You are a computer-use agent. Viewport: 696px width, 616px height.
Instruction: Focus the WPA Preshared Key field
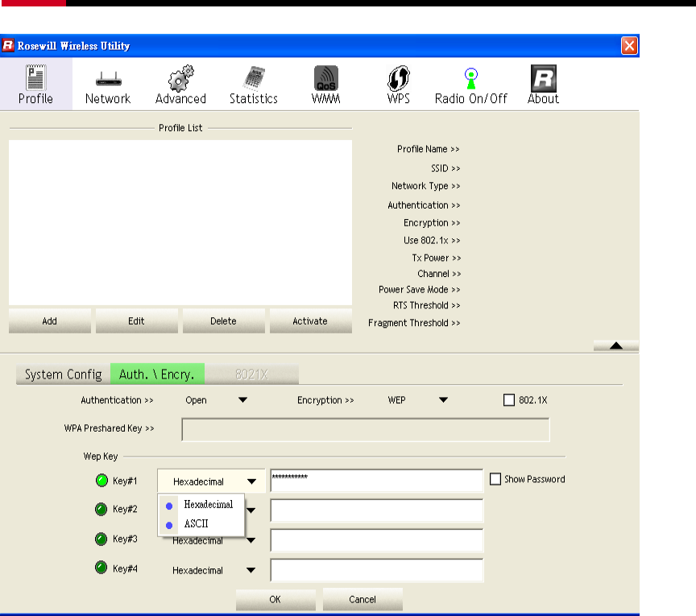point(365,429)
